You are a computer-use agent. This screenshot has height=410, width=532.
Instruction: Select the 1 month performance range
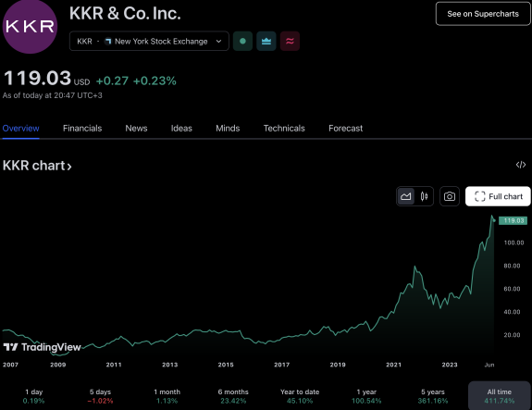(x=167, y=396)
